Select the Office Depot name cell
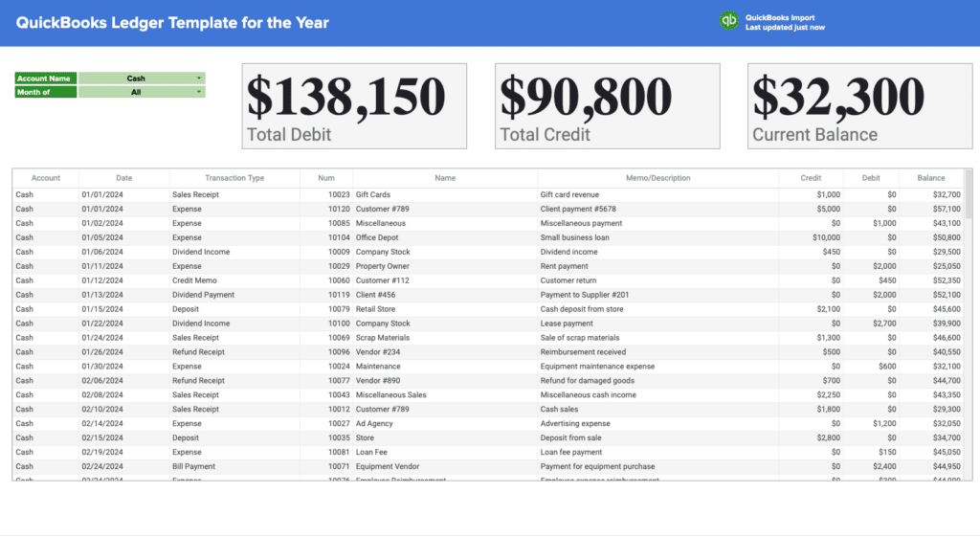 [x=445, y=237]
